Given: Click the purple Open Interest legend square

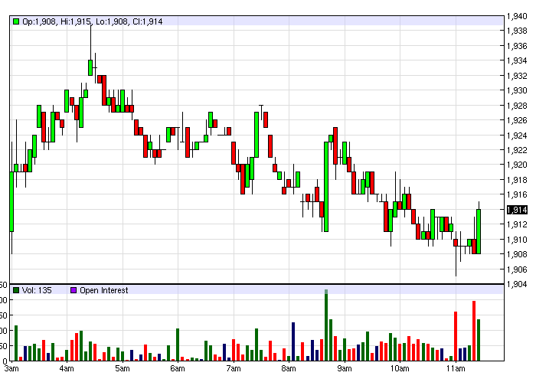Looking at the screenshot, I should 74,290.
